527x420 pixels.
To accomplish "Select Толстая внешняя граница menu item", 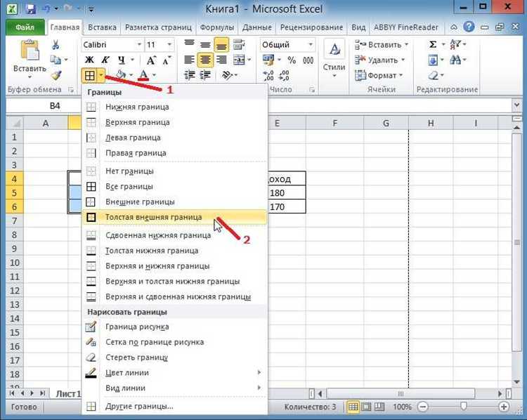I will point(174,217).
